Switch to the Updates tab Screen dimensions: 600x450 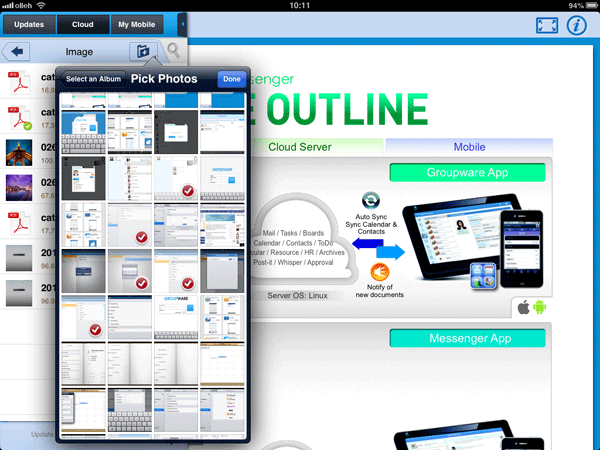[29, 23]
